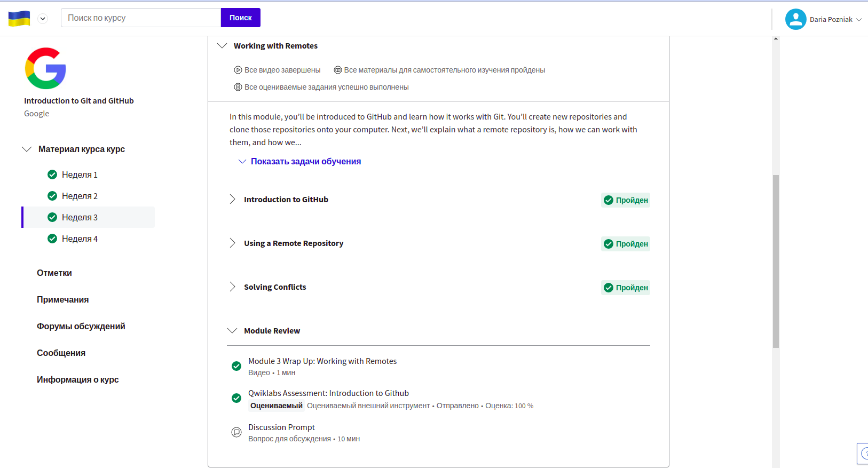Viewport: 868px width, 468px height.
Task: Click Пройден badge for Solving Conflicts
Action: pyautogui.click(x=626, y=288)
